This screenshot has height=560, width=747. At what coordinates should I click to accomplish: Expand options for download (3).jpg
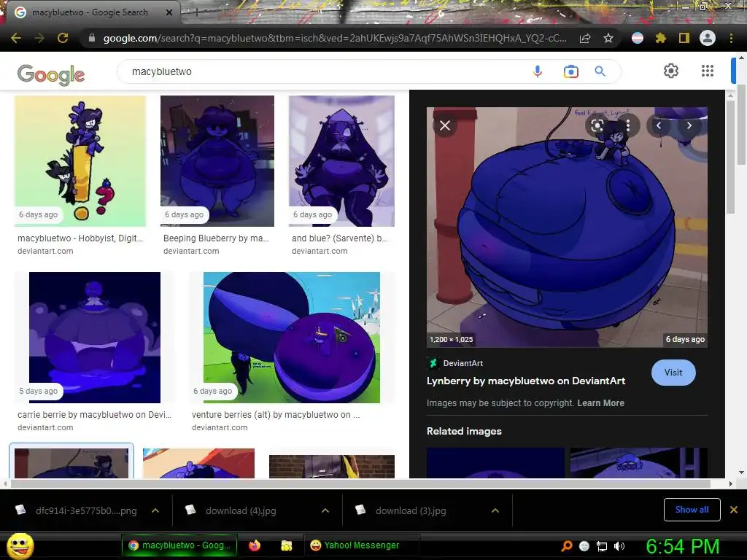click(x=495, y=510)
